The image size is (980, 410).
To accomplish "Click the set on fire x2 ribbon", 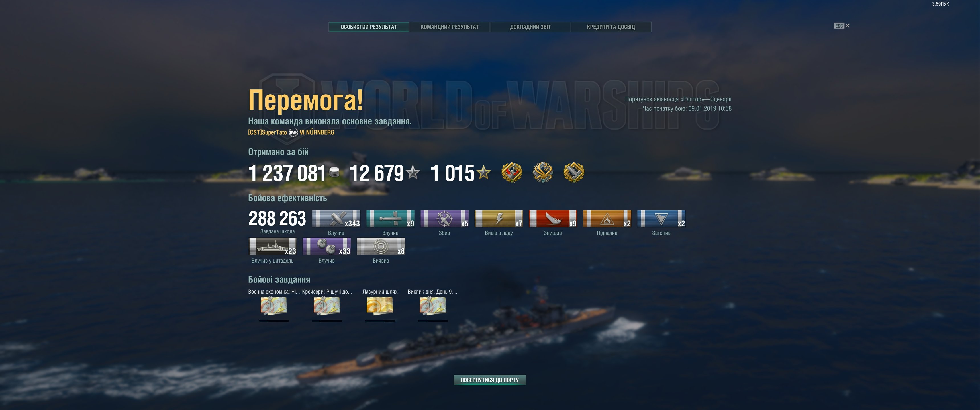I will click(x=607, y=219).
